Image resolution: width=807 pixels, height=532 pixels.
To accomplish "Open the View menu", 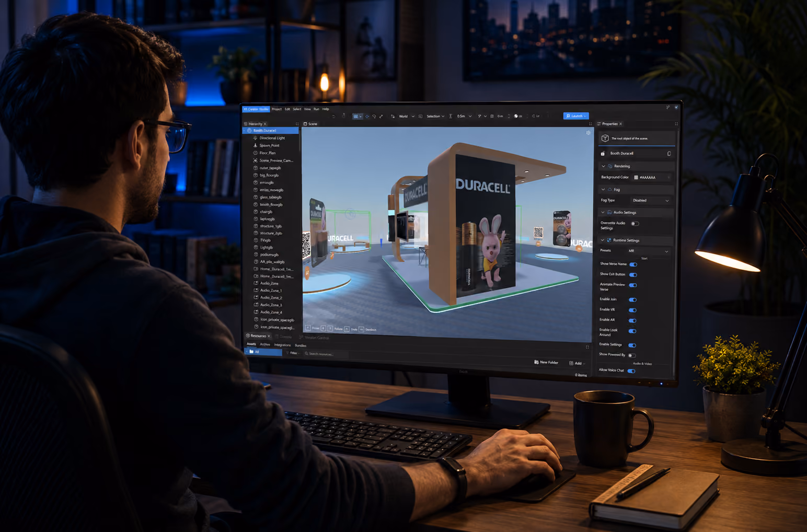I will (307, 109).
